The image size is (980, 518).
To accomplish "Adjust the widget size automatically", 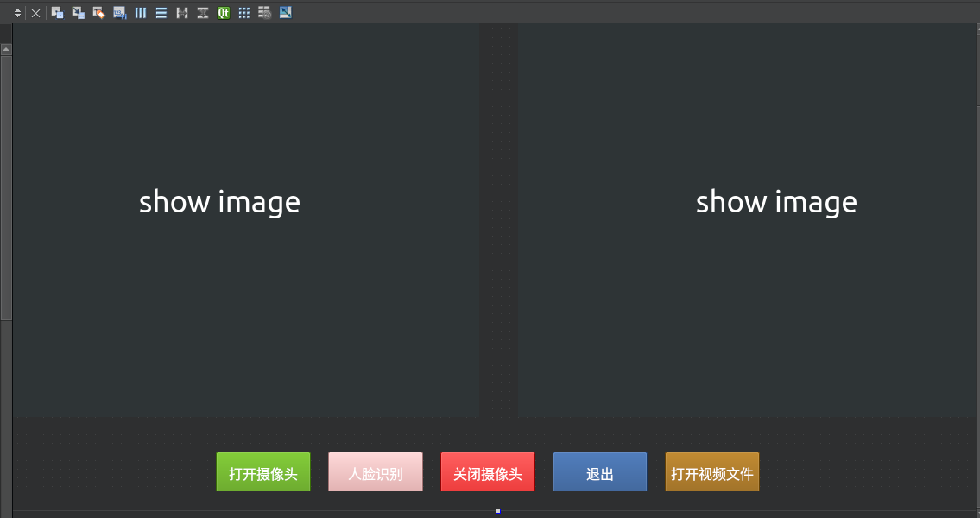I will coord(285,13).
